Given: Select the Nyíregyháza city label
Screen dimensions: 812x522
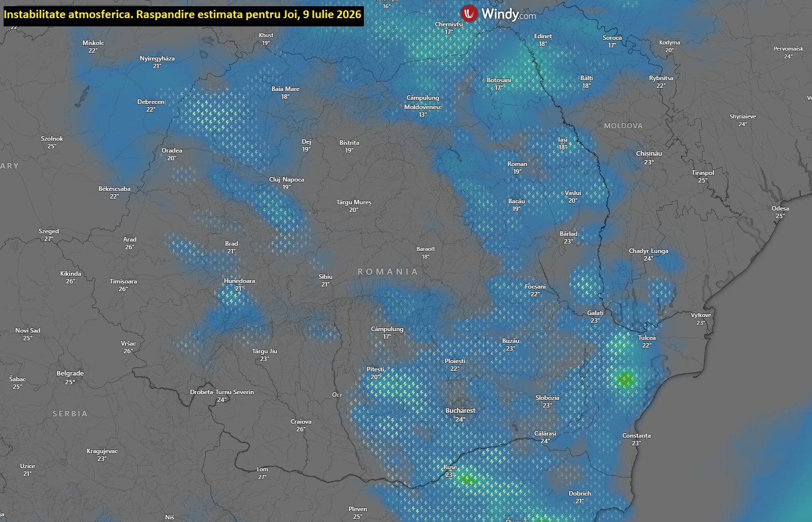Looking at the screenshot, I should [157, 58].
